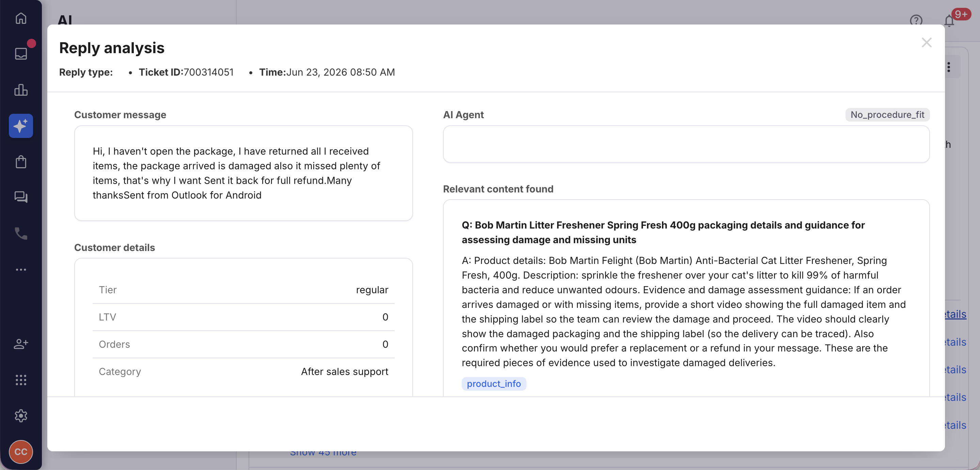Open the phone calls icon in sidebar
This screenshot has height=470, width=980.
(x=21, y=233)
